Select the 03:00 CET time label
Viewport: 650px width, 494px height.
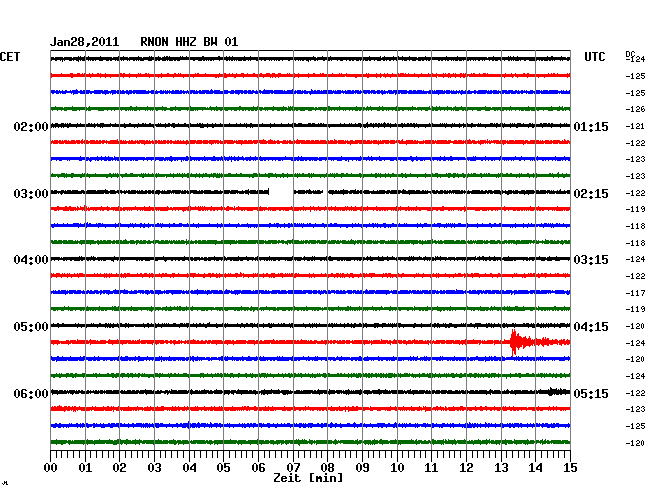31,194
